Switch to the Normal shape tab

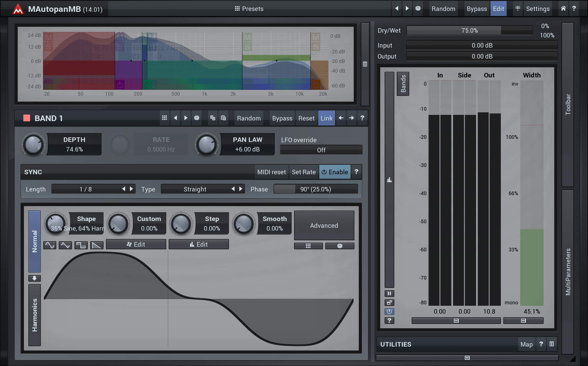[35, 242]
